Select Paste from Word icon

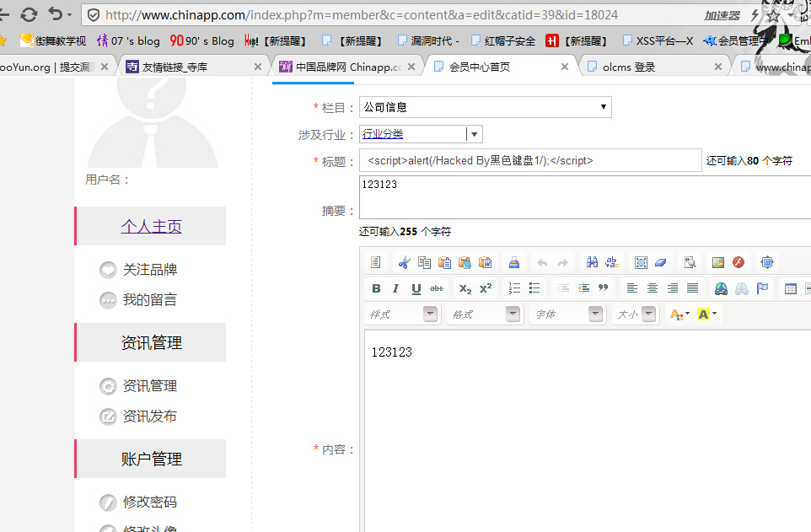click(485, 262)
